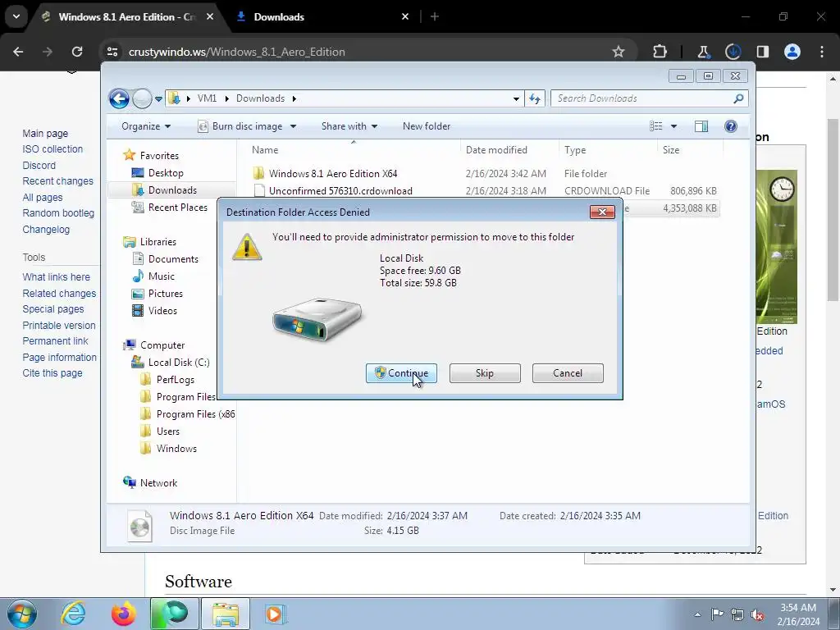Launch Internet Explorer from the taskbar
Viewport: 840px width, 630px height.
73,614
